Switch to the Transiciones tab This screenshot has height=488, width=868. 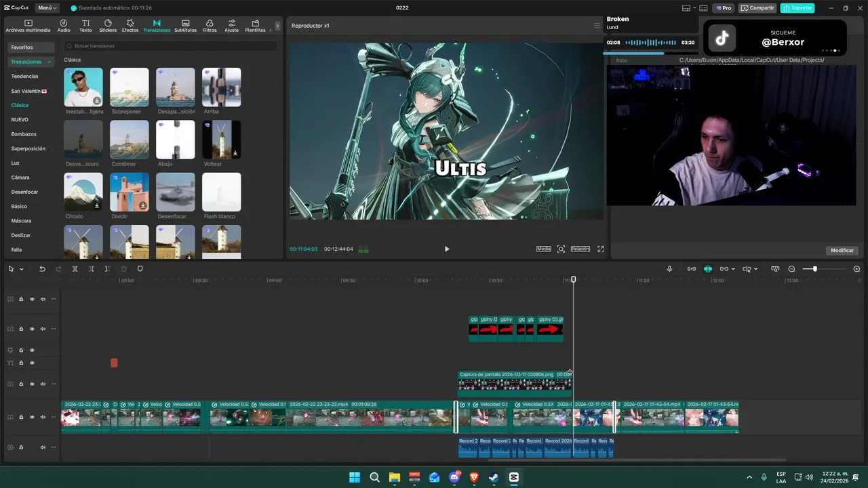[x=157, y=26]
